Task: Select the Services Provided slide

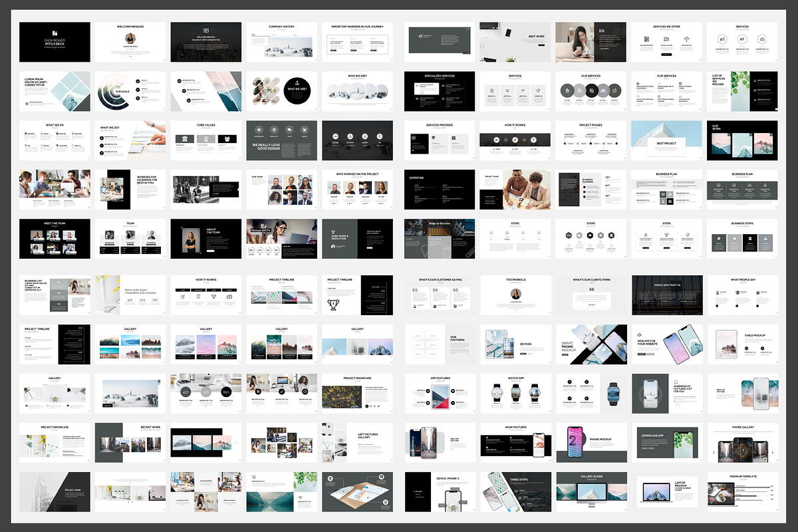Action: 440,140
